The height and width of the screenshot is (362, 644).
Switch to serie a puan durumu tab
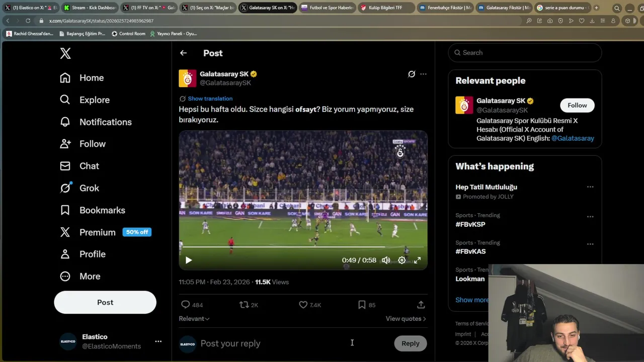[x=562, y=8]
